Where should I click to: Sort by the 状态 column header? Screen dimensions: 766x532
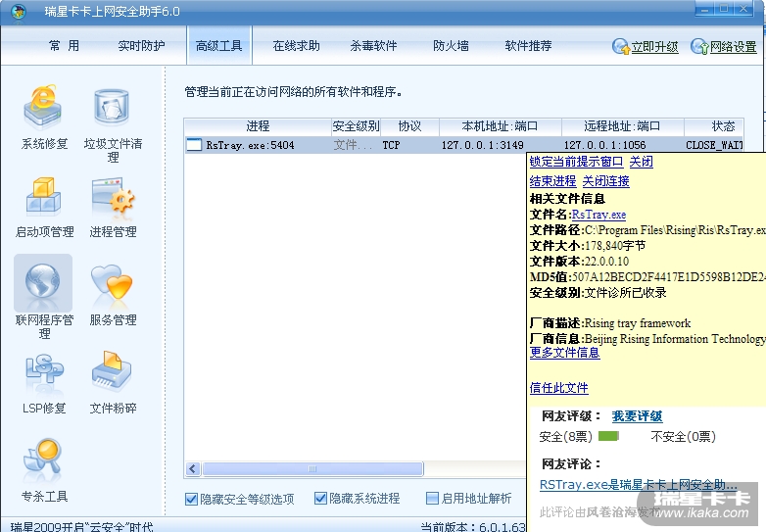click(714, 126)
